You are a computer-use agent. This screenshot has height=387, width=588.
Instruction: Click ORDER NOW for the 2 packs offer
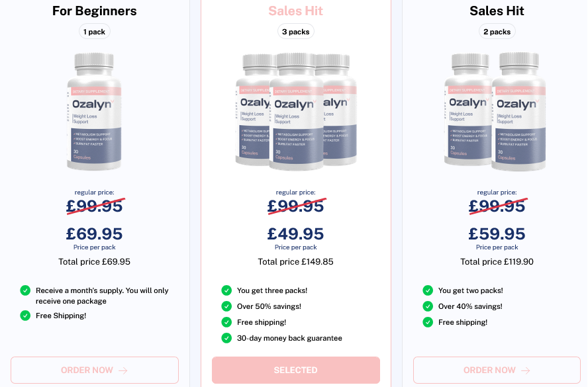point(497,370)
